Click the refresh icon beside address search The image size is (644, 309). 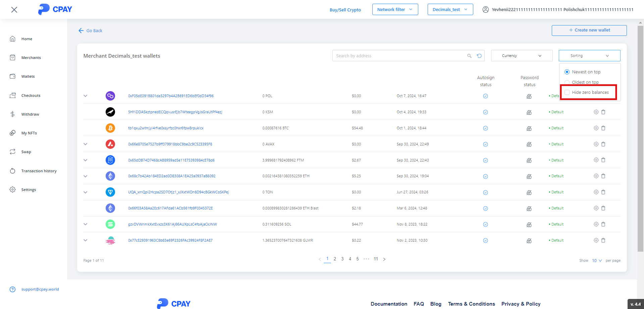(479, 56)
